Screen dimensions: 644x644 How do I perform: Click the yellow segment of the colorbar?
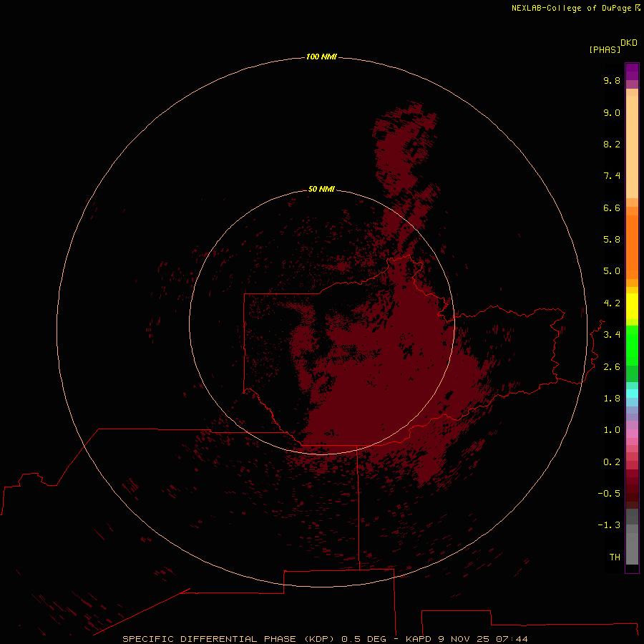[x=632, y=306]
